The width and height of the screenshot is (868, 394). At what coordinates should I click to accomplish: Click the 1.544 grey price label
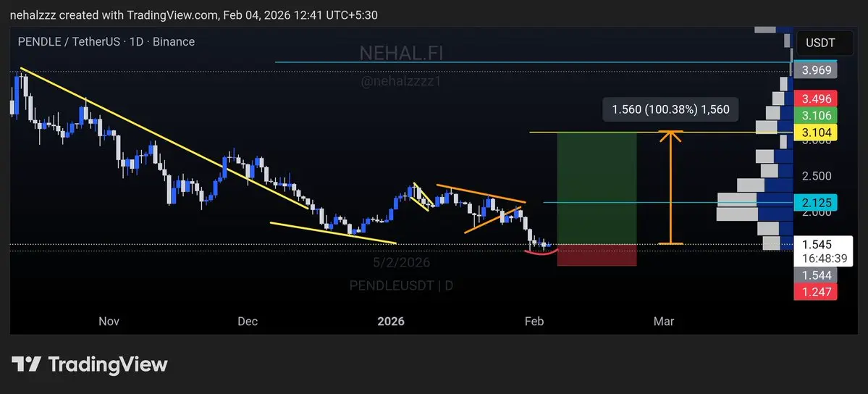coord(815,274)
